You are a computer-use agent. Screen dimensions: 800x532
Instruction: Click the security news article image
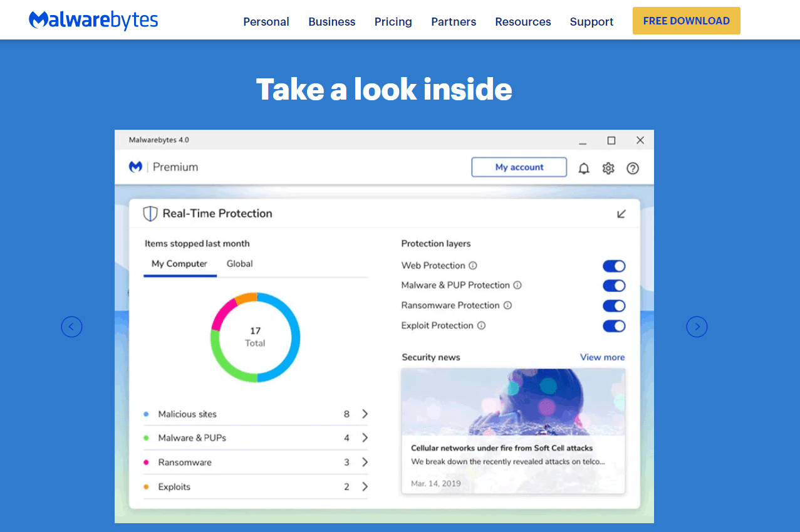pos(513,402)
